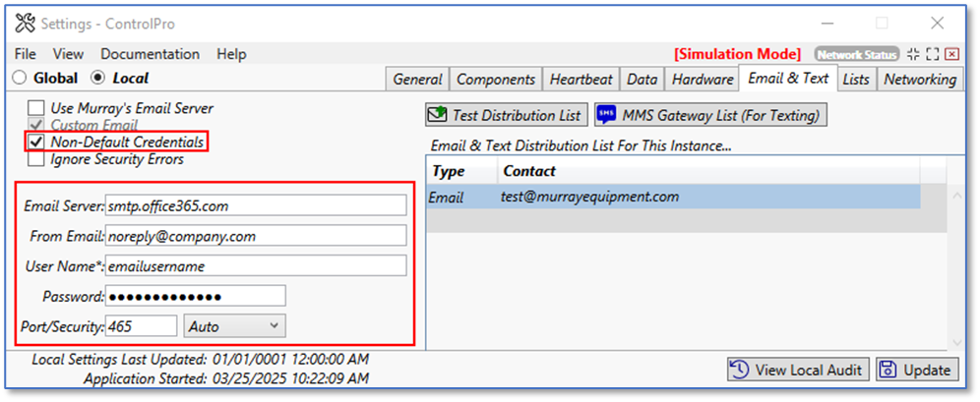Click the Update save button
980x402 pixels.
pos(917,370)
